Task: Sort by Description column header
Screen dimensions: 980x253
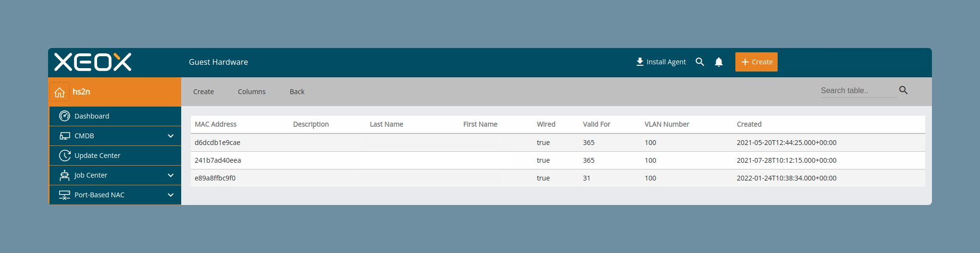Action: tap(311, 124)
